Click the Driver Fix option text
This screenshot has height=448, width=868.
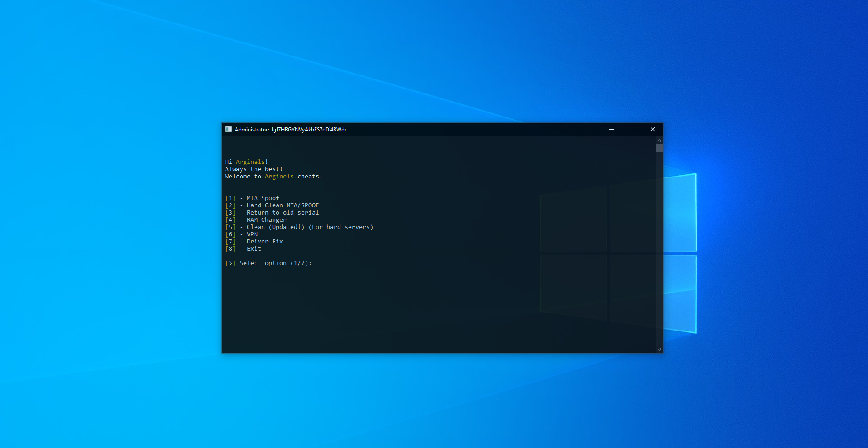[x=264, y=242]
